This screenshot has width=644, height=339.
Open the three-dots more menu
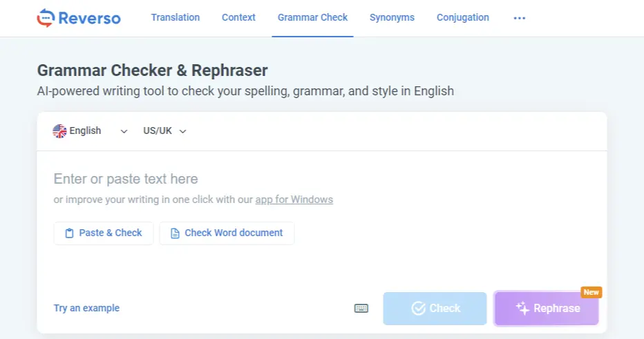click(520, 18)
